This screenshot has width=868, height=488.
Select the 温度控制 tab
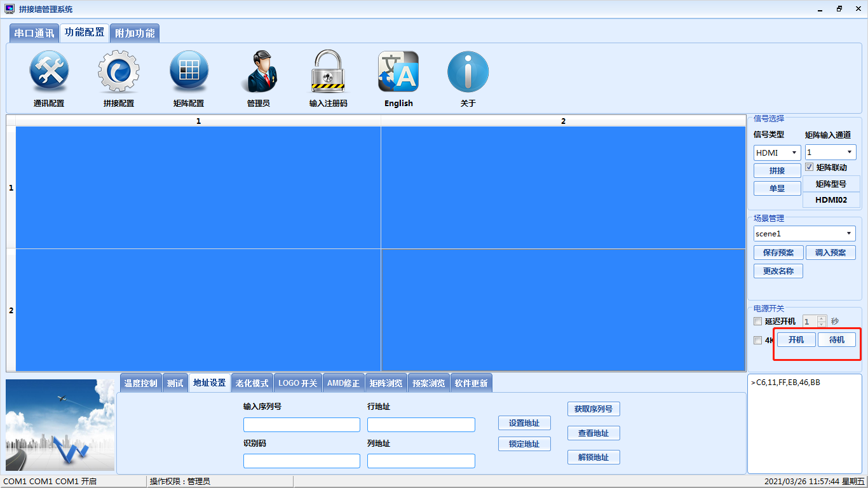click(x=140, y=383)
